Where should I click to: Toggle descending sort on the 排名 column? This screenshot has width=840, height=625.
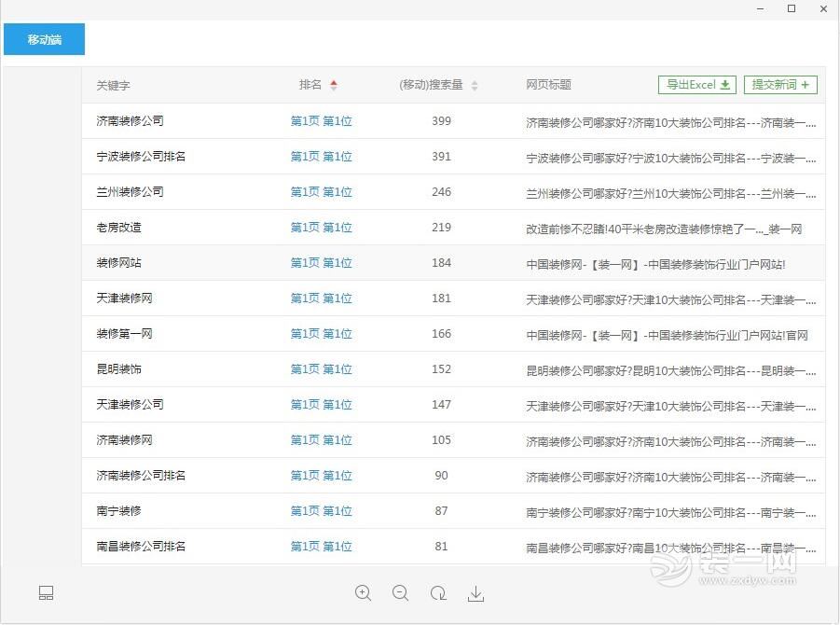pos(333,88)
